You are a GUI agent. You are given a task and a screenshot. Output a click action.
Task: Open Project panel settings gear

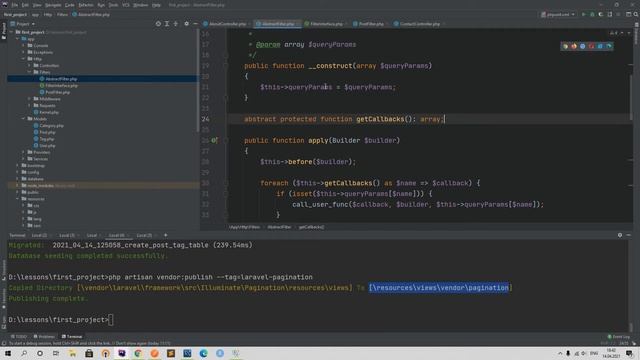coord(187,24)
